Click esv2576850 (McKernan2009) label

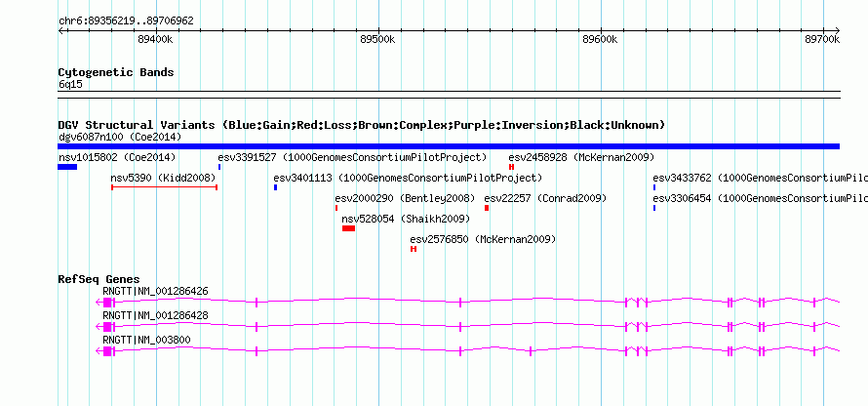point(483,240)
